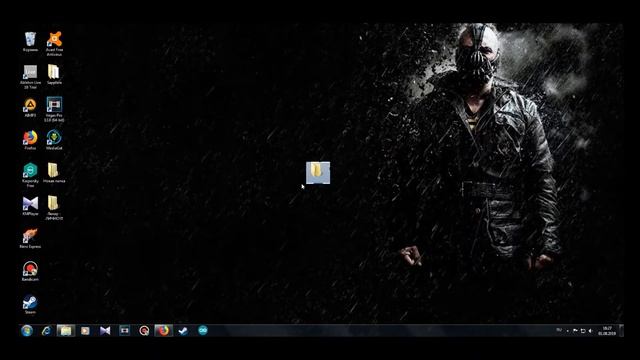Screen dimensions: 640x360
Task: Select the Новая папка folder icon
Action: pos(54,173)
